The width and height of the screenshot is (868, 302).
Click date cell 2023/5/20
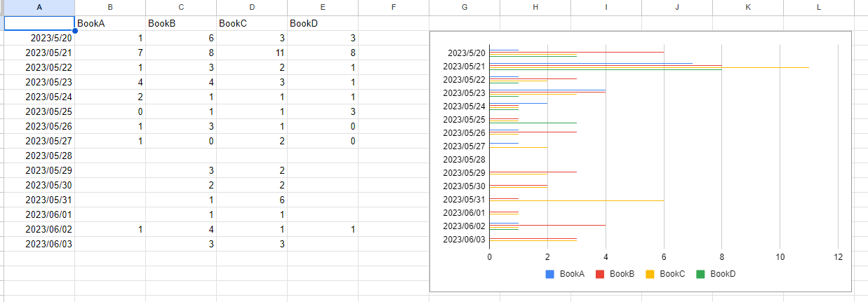(x=39, y=38)
